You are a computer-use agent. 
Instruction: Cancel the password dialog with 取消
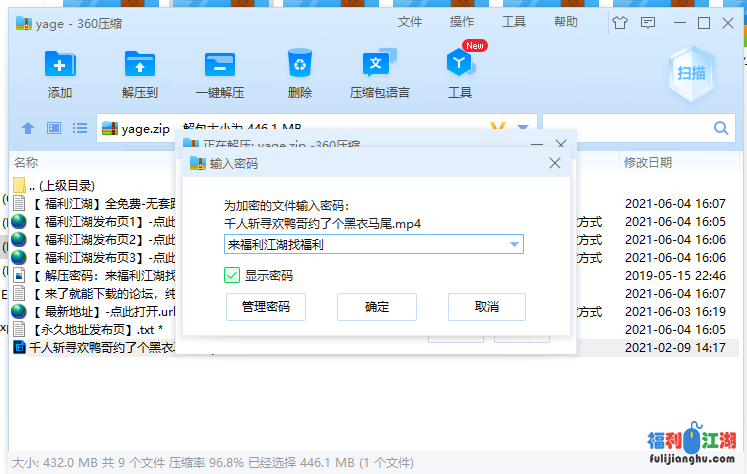487,306
